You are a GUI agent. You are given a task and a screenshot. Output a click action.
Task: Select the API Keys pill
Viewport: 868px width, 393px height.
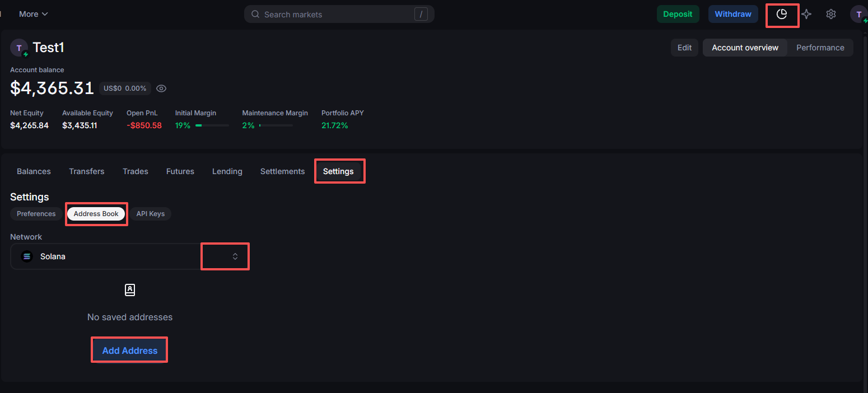[150, 214]
